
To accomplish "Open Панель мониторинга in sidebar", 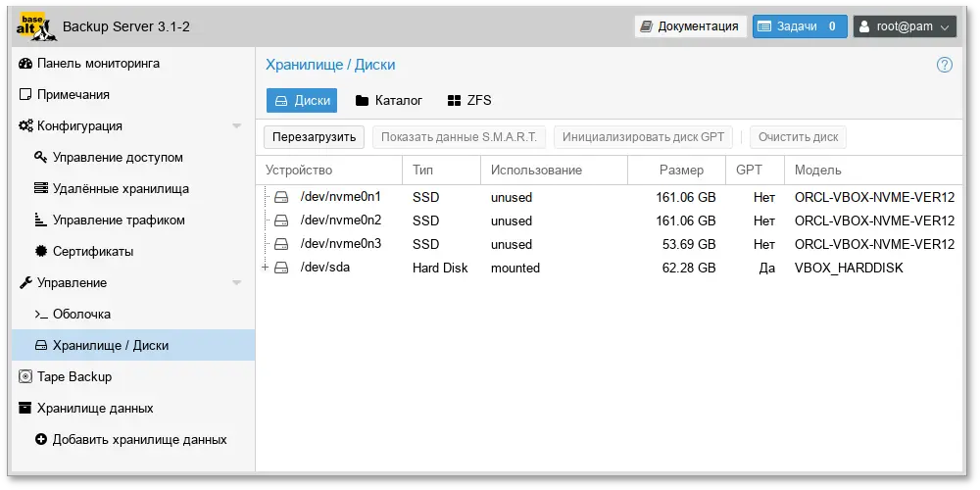I will point(133,63).
